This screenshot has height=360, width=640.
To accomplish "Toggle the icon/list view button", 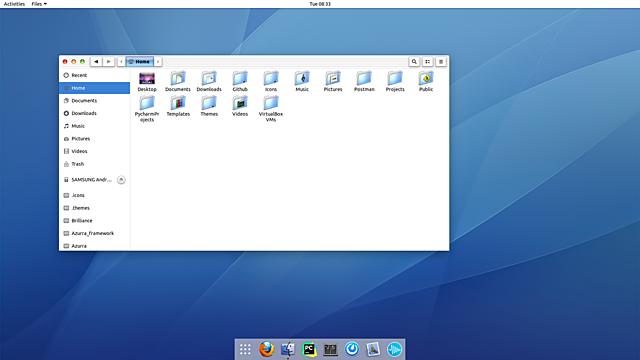I will (427, 62).
